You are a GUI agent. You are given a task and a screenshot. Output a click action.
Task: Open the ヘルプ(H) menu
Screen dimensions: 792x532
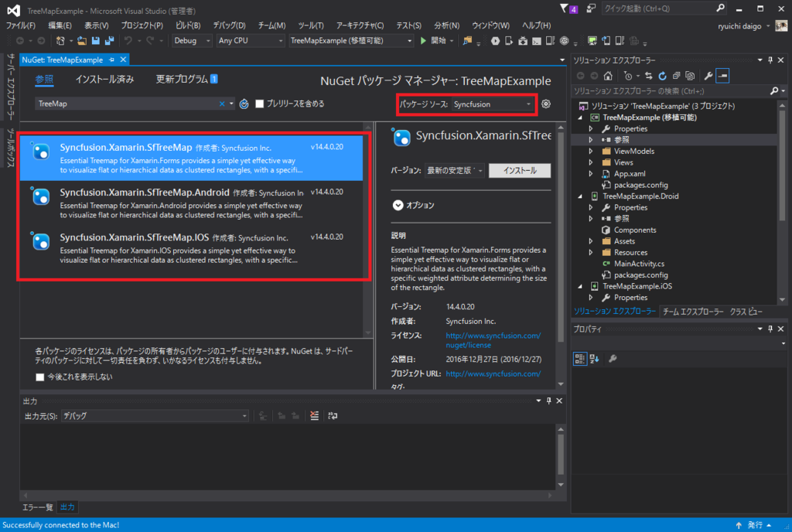537,26
